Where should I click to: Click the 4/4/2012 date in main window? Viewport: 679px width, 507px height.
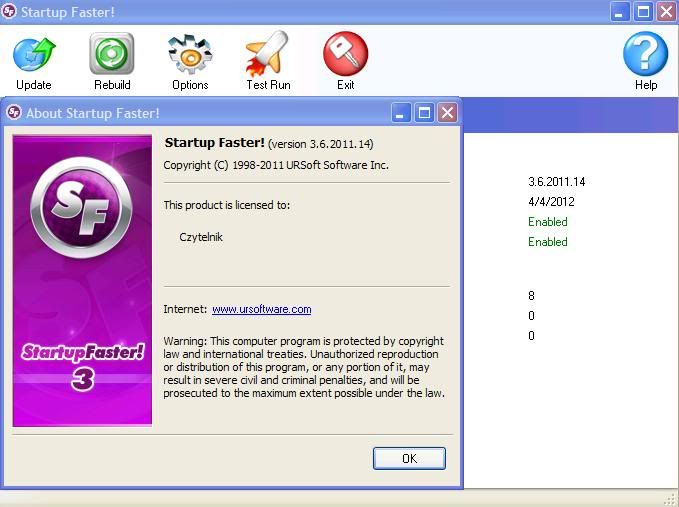click(551, 202)
